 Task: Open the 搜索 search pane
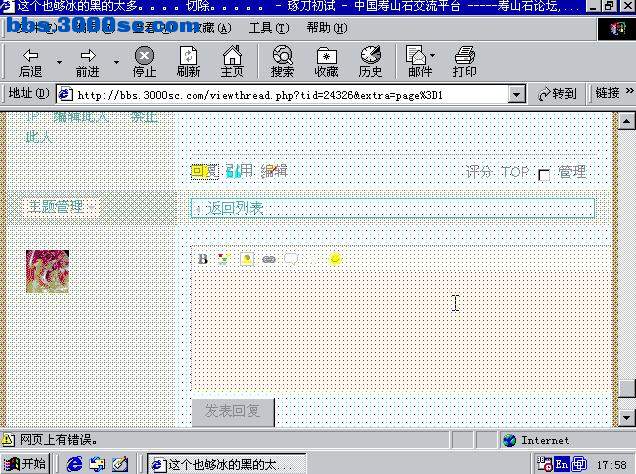[x=282, y=62]
